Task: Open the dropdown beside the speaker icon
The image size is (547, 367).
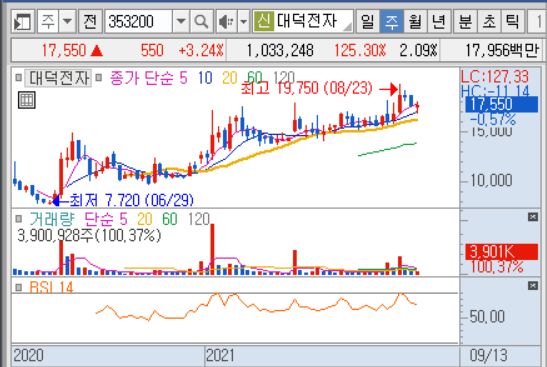Action: point(243,22)
